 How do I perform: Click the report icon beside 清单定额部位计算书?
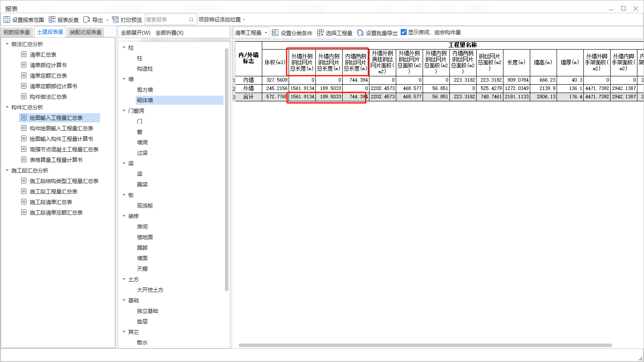pos(24,86)
